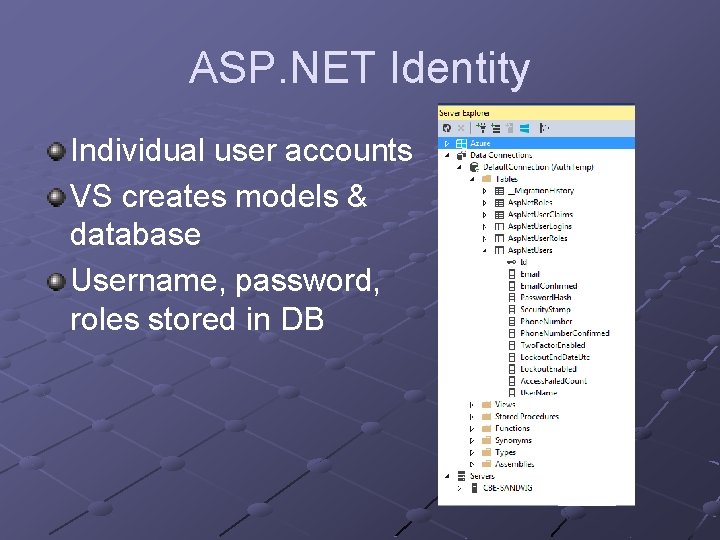Click the Functions folder icon
This screenshot has width=720, height=540.
click(x=487, y=428)
